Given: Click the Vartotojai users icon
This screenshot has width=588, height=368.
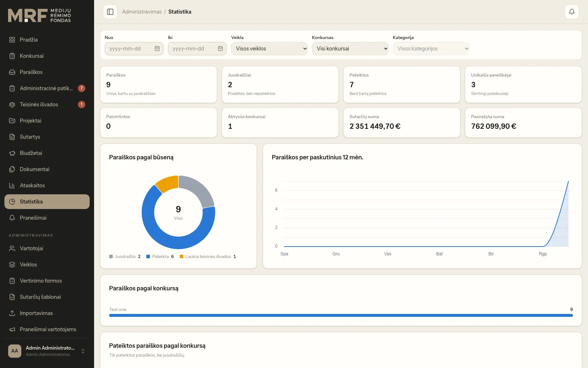Looking at the screenshot, I should coord(12,248).
